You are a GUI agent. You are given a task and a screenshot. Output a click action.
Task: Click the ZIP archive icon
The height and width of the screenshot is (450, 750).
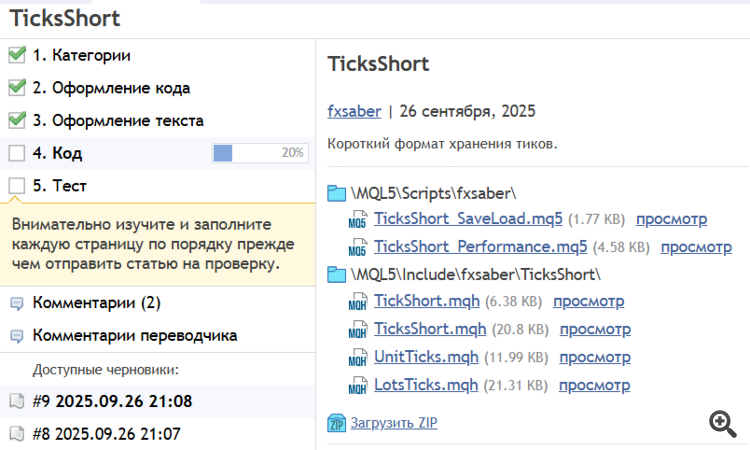point(336,423)
